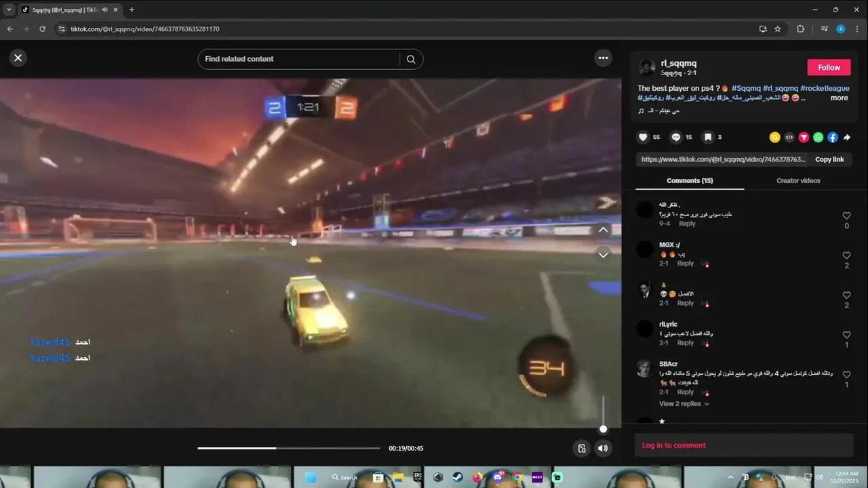The width and height of the screenshot is (868, 488).
Task: Switch to the Creator videos tab
Action: (798, 180)
